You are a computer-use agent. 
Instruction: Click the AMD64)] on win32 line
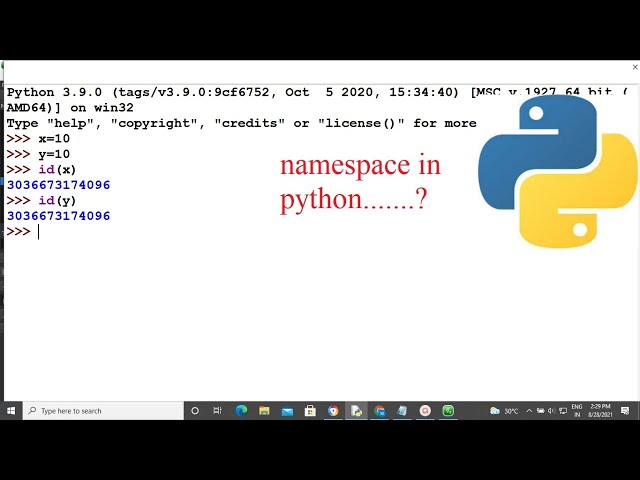coord(70,108)
